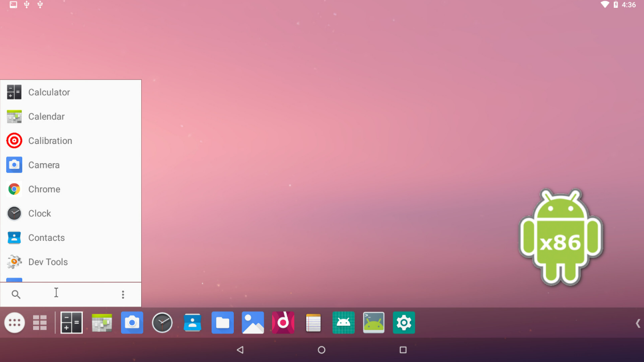Viewport: 644px width, 362px height.
Task: Open Contacts icon in the taskbar
Action: [x=192, y=323]
